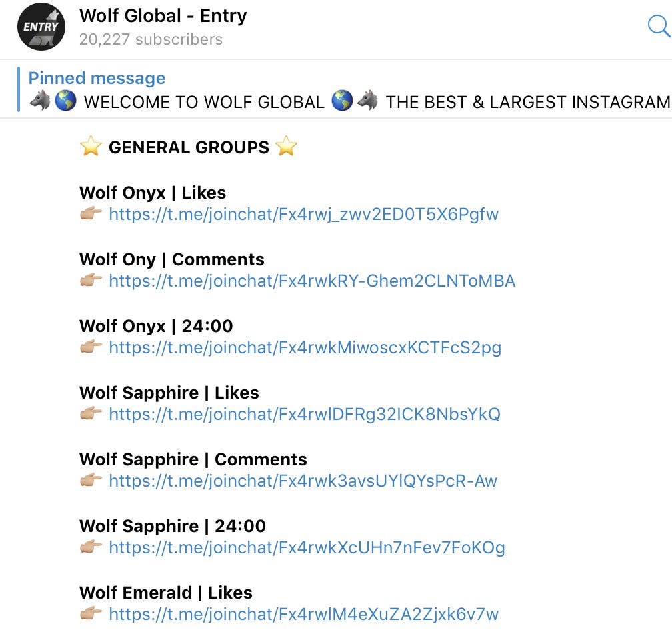Click the search magnifier icon
This screenshot has height=640, width=672.
click(x=659, y=27)
